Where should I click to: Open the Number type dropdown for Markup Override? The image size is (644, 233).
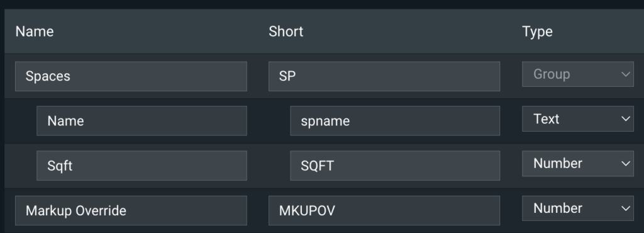pyautogui.click(x=577, y=208)
